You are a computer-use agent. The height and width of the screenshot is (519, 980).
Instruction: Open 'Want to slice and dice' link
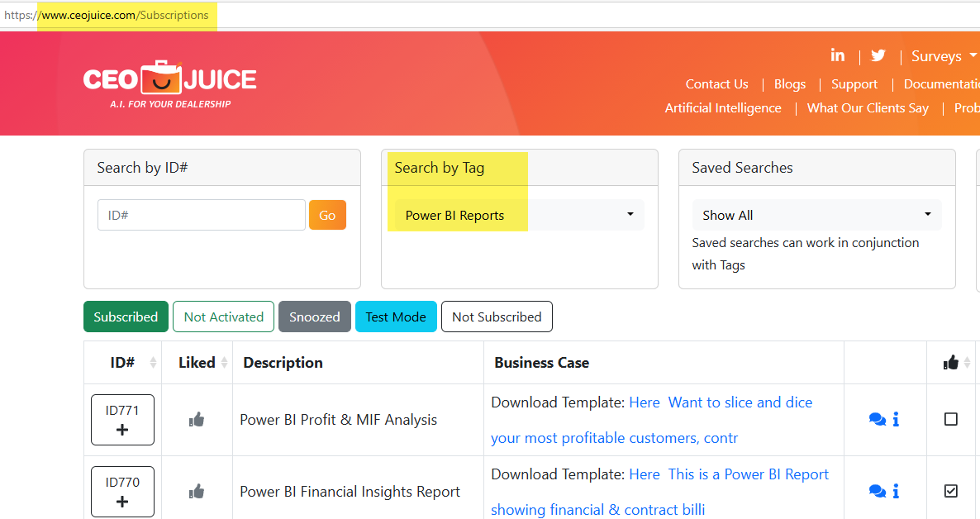740,402
